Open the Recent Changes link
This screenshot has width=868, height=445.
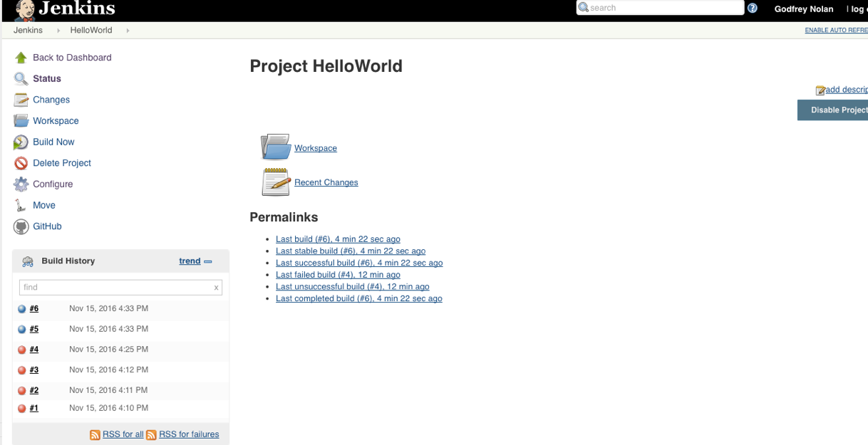pyautogui.click(x=326, y=182)
